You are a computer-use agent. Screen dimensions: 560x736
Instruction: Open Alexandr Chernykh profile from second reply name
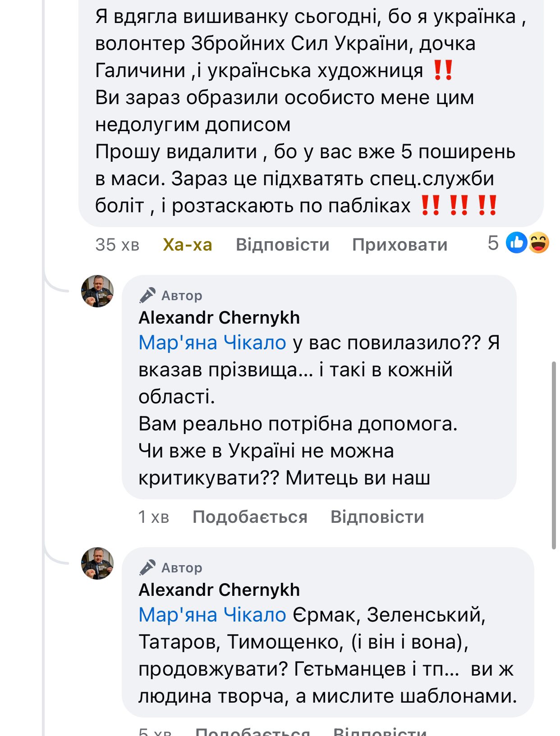[x=219, y=590]
